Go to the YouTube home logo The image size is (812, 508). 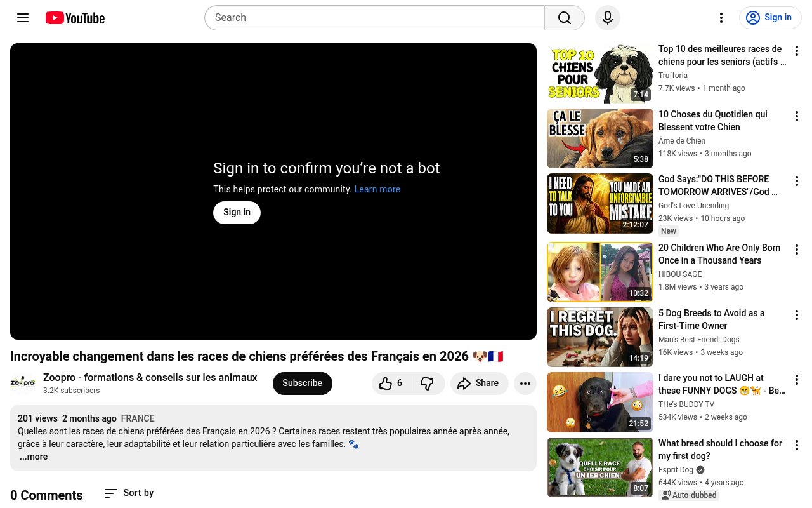[x=75, y=18]
